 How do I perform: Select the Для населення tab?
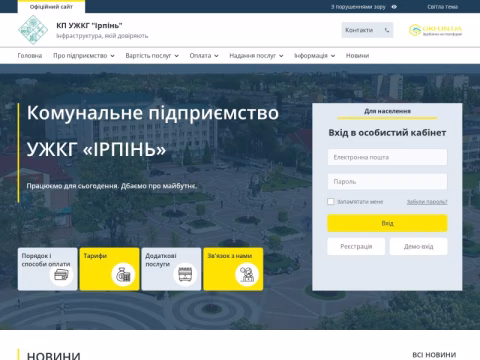click(x=387, y=111)
